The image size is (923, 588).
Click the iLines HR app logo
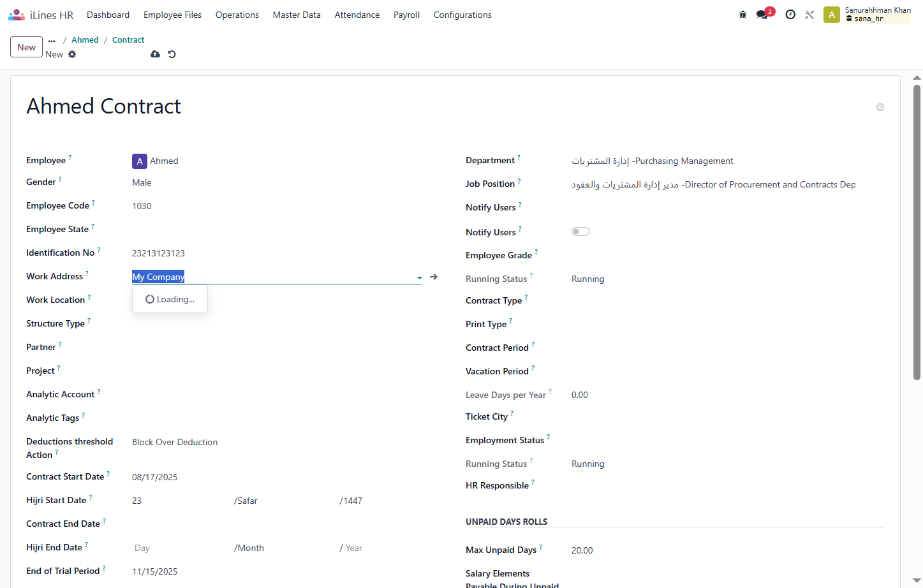(x=41, y=15)
